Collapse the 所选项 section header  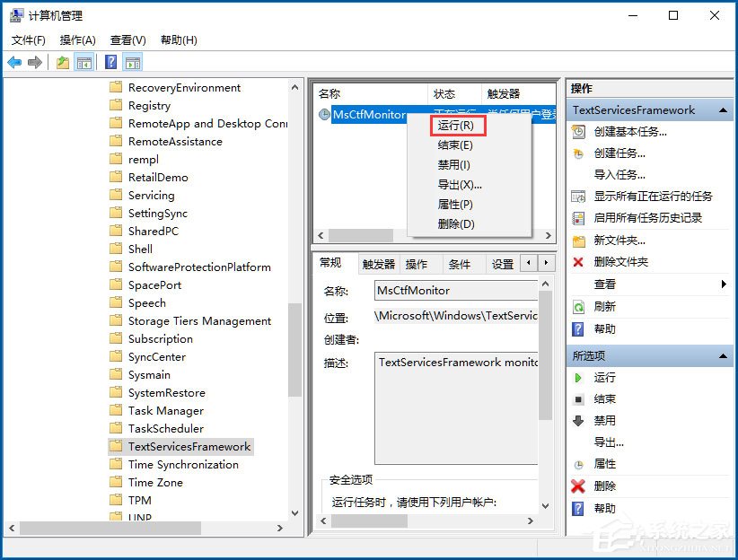coord(724,355)
